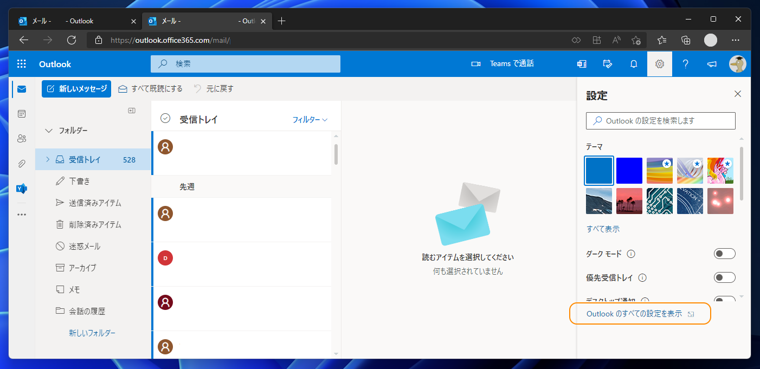Click the browser refresh button
Viewport: 760px width, 369px height.
[71, 40]
